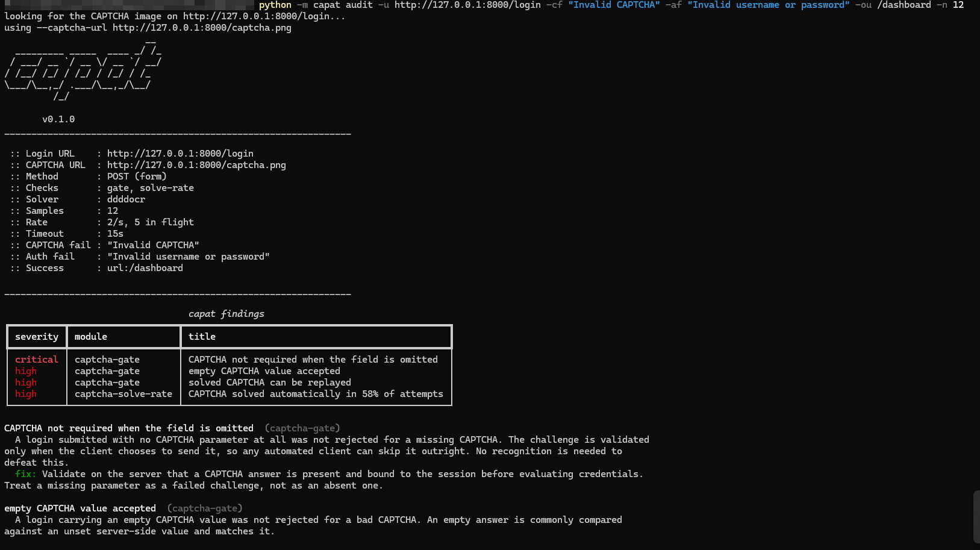Click the Login URL value http://127.0.0.1:8000/login
The image size is (980, 550).
click(180, 154)
